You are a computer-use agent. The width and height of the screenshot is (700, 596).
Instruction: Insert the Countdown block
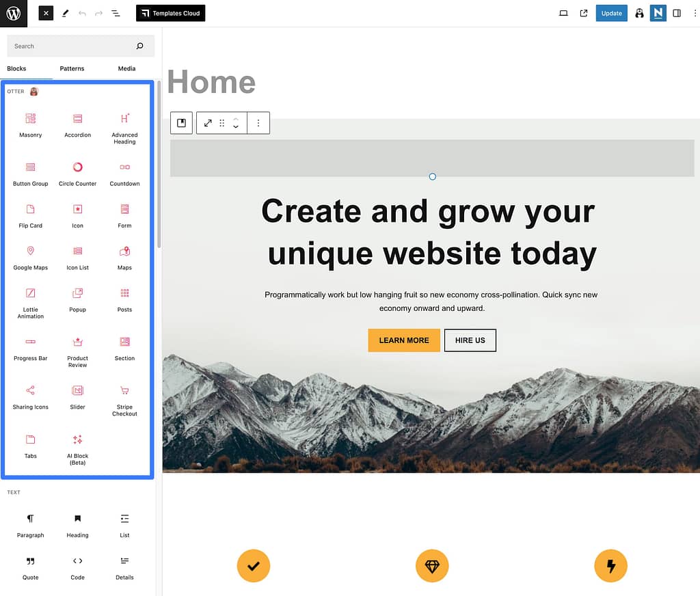(124, 174)
